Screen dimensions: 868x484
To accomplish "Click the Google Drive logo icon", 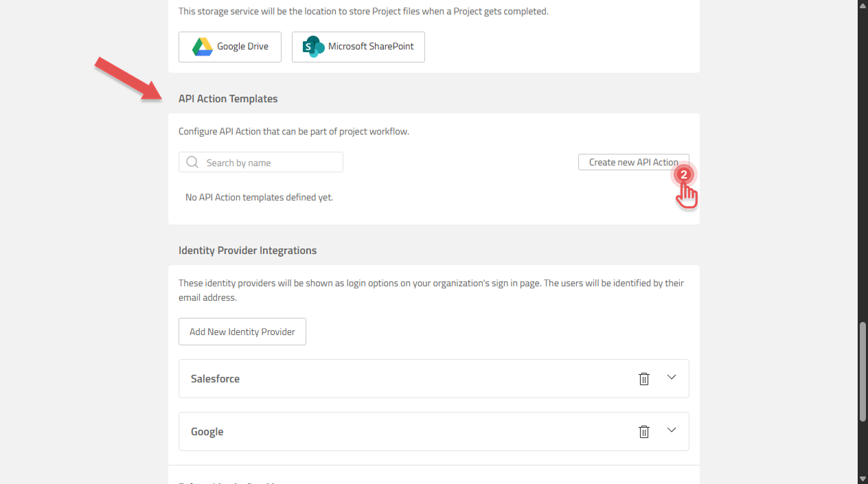I will [202, 47].
